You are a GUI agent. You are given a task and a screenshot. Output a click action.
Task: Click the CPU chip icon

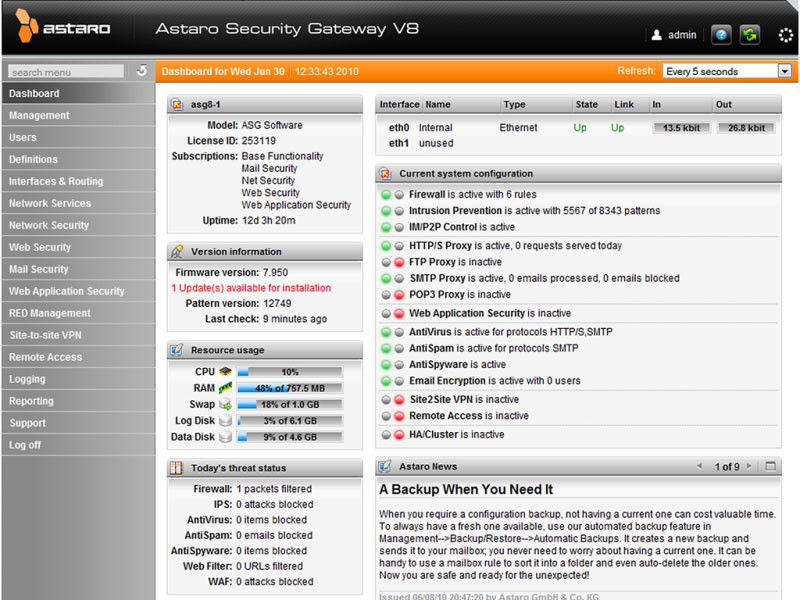pos(225,371)
